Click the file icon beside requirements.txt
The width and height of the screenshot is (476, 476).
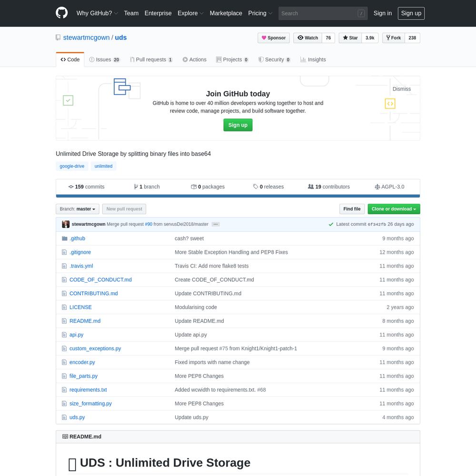tap(64, 390)
